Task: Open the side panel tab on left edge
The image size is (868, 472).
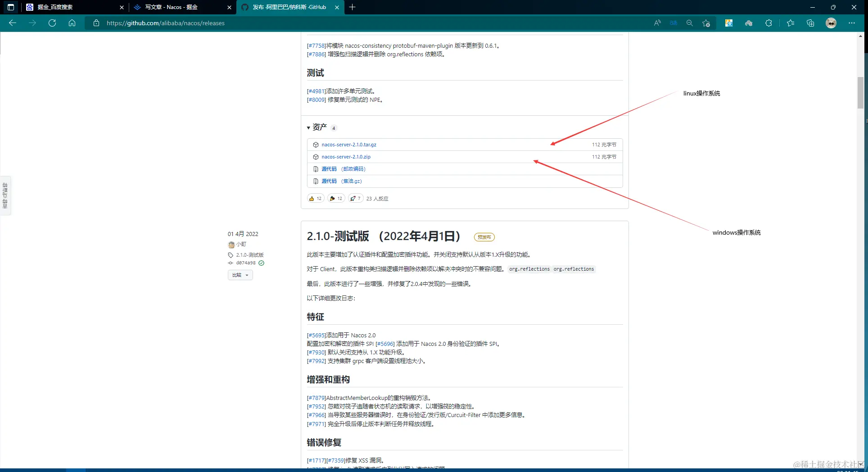Action: 5,195
